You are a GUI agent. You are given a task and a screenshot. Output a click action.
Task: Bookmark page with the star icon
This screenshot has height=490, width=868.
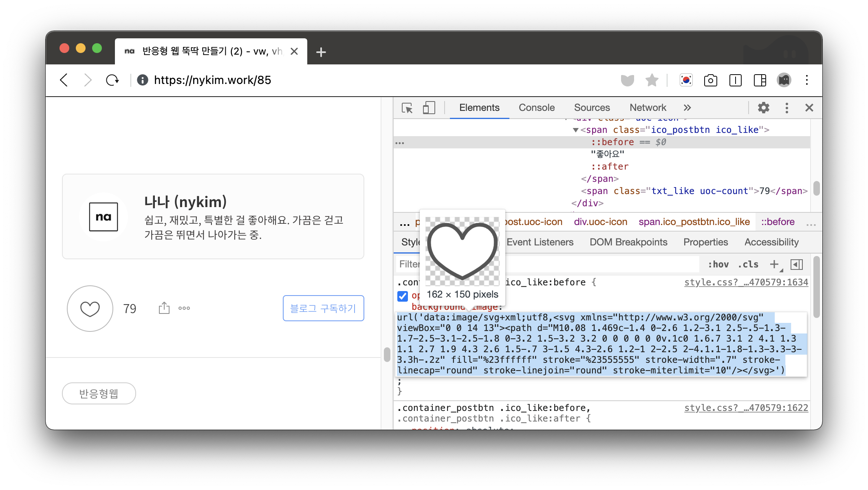click(x=652, y=80)
